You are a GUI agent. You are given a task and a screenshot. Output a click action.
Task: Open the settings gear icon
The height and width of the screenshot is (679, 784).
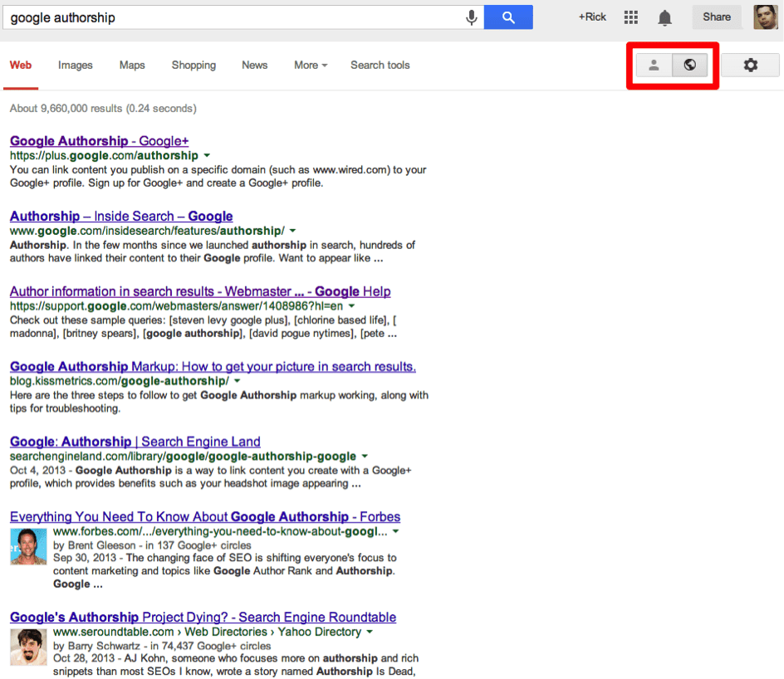coord(750,65)
